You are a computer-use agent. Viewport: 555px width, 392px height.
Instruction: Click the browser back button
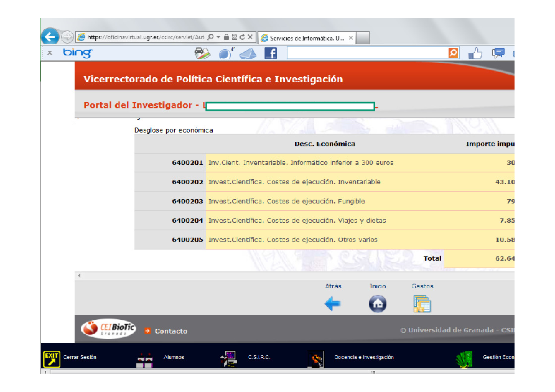(50, 37)
